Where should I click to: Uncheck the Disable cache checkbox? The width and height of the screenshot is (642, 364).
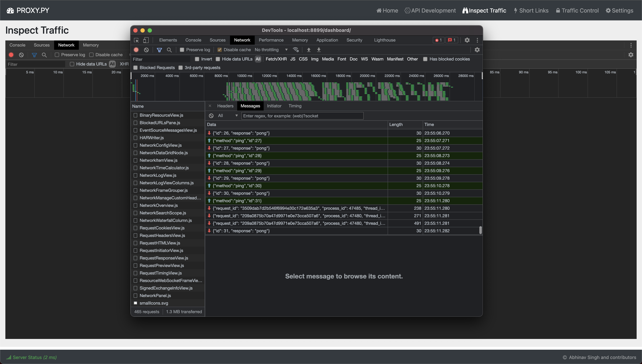pyautogui.click(x=219, y=50)
